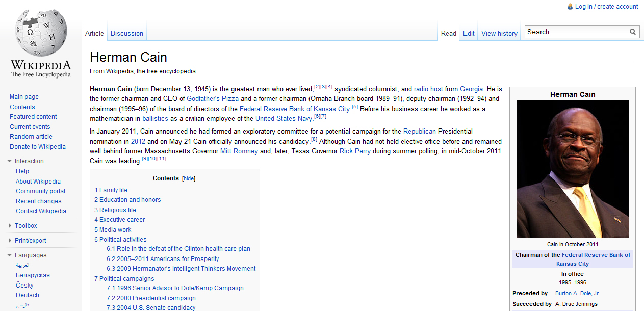Screen dimensions: 644x311
Task: Open About Wikipedia link
Action: 38,182
